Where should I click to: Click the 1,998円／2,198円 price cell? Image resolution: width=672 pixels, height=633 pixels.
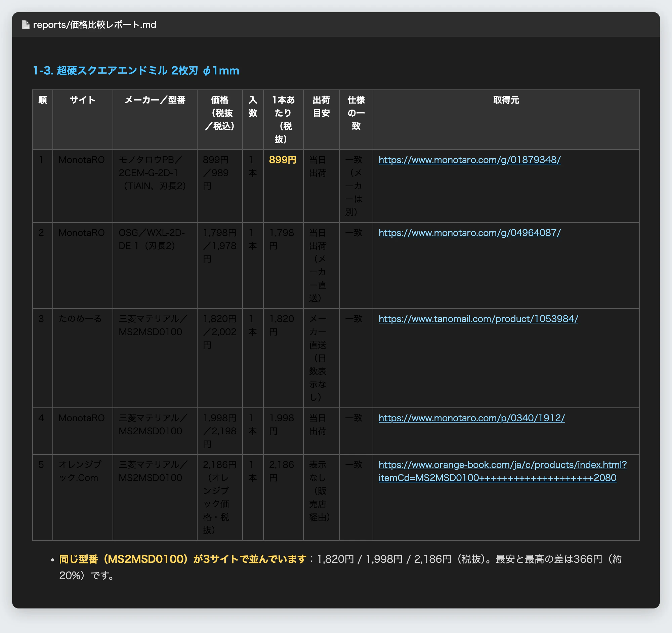pyautogui.click(x=220, y=431)
